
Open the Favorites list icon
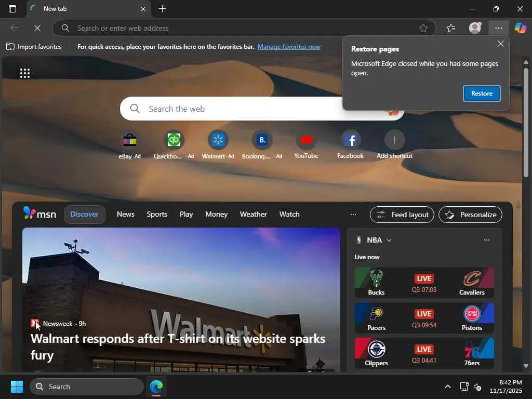point(451,28)
